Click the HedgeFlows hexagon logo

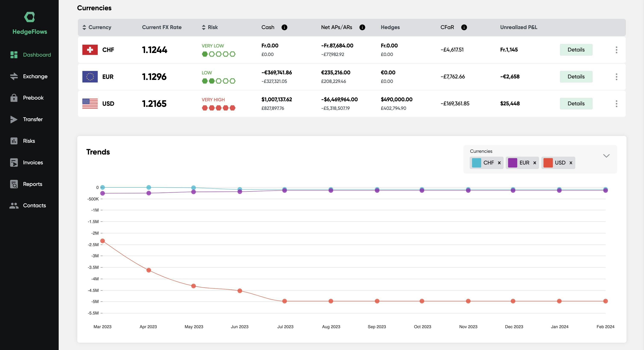tap(29, 17)
